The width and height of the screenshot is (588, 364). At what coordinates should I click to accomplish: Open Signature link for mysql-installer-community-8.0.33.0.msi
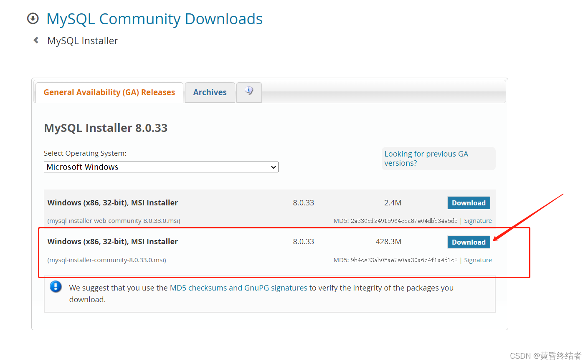click(x=478, y=260)
